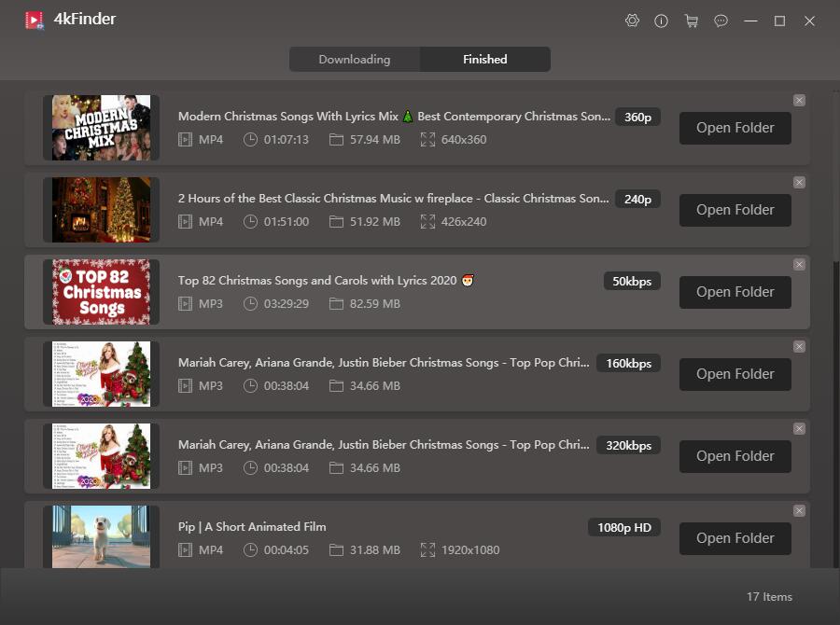Remove the Pip Short Animated Film item
Screen dimensions: 840x625
pos(799,511)
